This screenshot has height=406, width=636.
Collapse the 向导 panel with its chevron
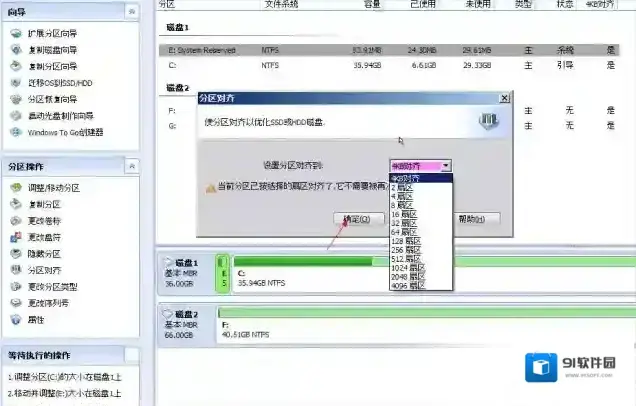132,10
